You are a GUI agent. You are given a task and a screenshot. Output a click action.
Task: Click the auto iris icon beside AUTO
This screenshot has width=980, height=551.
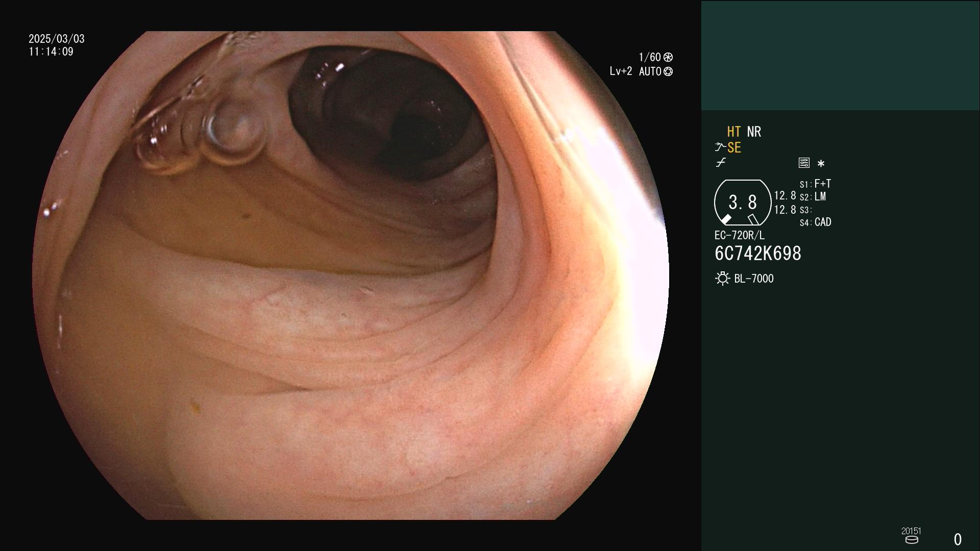pos(668,72)
